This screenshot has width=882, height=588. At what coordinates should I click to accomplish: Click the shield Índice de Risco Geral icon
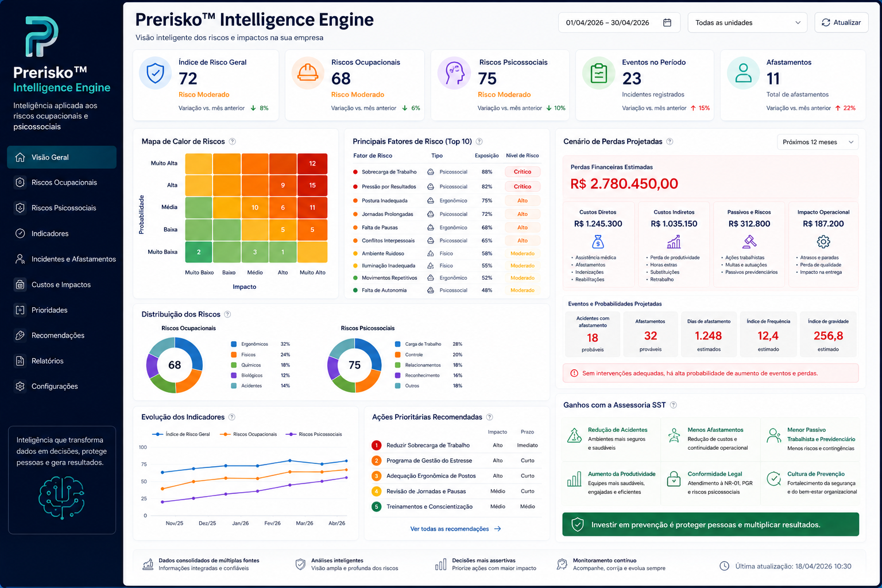point(156,73)
